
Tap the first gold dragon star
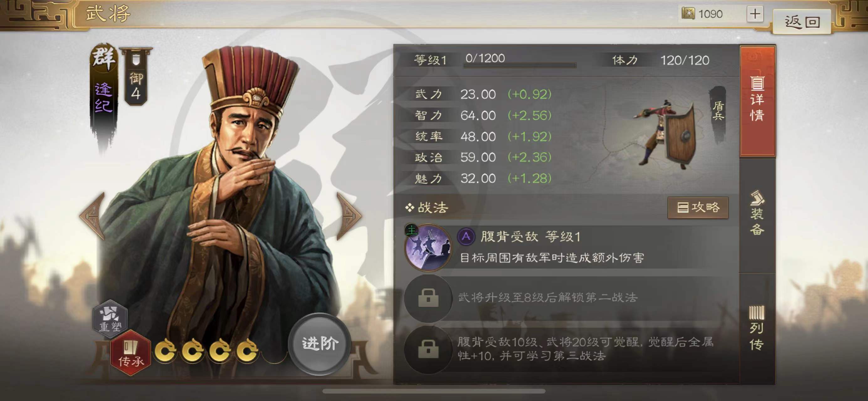[166, 351]
